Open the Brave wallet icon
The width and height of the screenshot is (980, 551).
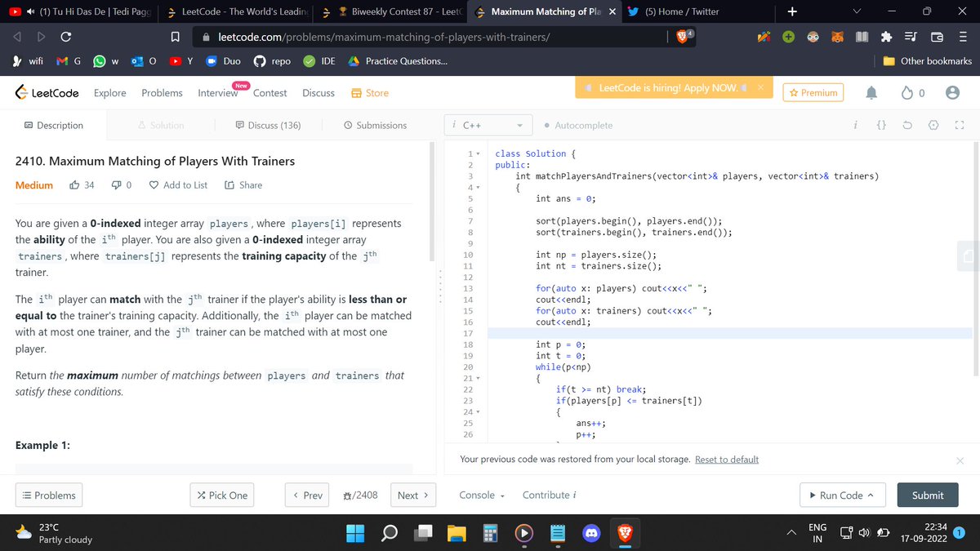point(935,38)
